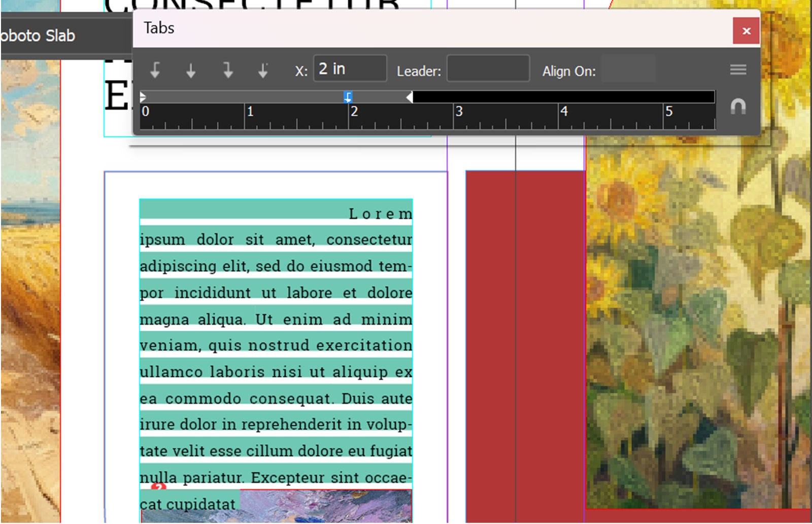Click the magnet Position Panel above Text Frame icon
This screenshot has height=524, width=812.
click(738, 107)
